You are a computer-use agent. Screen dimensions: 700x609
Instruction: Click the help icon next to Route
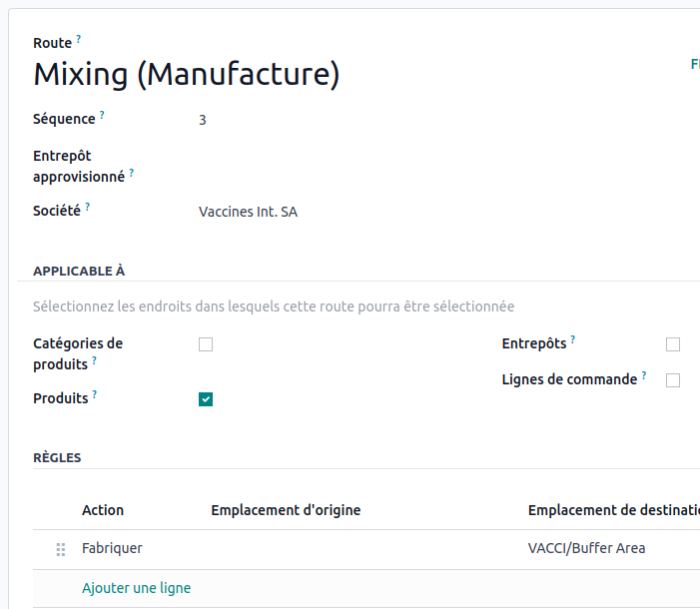click(79, 39)
